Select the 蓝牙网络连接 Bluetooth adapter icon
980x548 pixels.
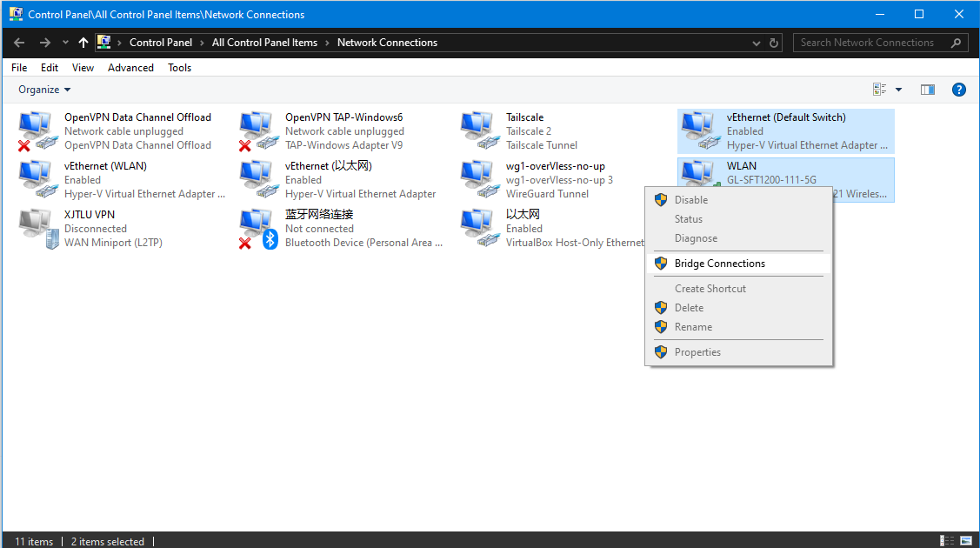click(259, 228)
